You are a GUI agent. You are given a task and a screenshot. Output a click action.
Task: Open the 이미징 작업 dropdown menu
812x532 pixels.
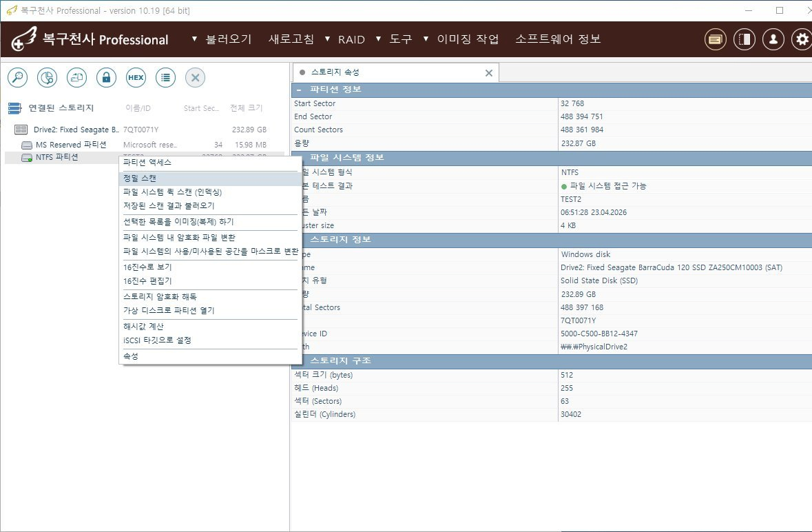point(461,39)
